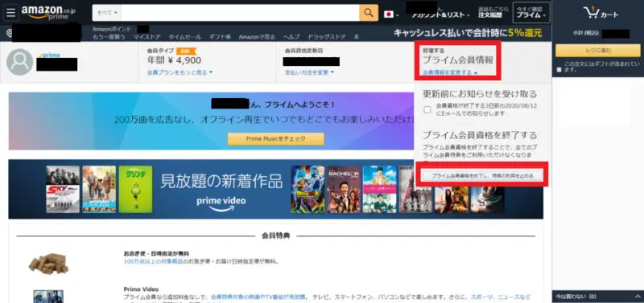Expand アカウント&リスト dropdown
Image resolution: width=644 pixels, height=303 pixels.
[x=441, y=15]
